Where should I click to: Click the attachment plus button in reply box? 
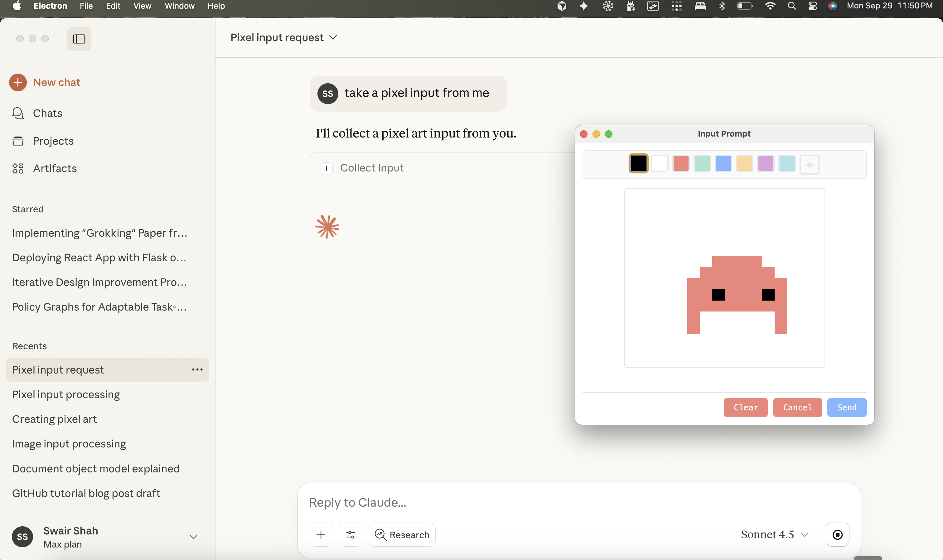[x=321, y=534]
